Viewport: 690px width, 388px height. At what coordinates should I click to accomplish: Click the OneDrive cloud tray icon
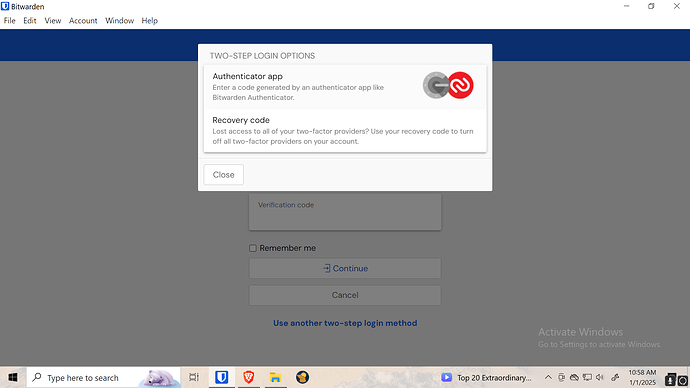(574, 377)
